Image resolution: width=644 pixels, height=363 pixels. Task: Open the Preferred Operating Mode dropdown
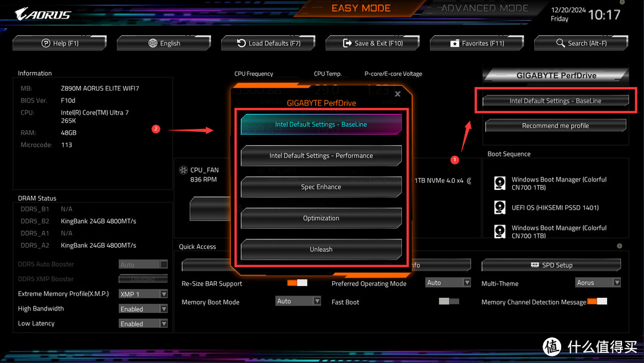448,282
